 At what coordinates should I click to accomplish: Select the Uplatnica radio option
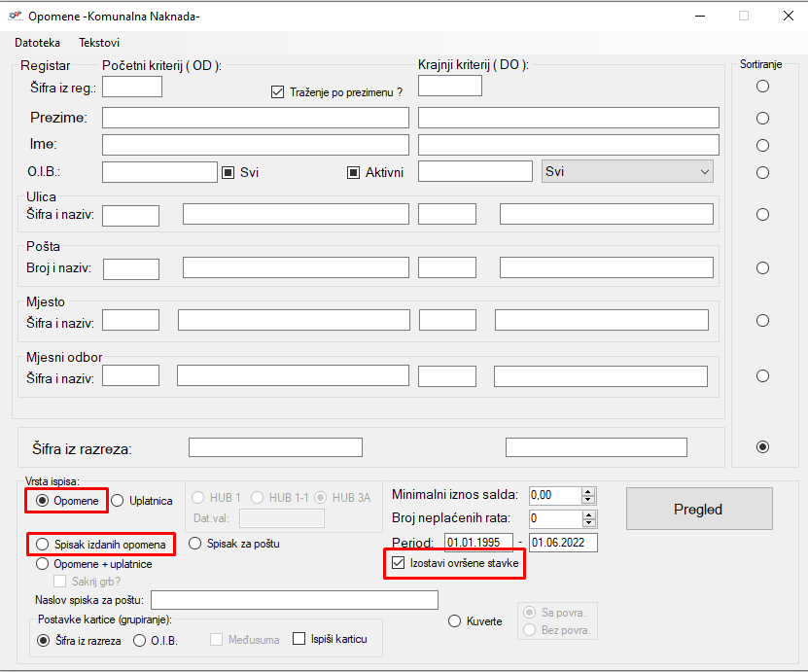pyautogui.click(x=118, y=501)
